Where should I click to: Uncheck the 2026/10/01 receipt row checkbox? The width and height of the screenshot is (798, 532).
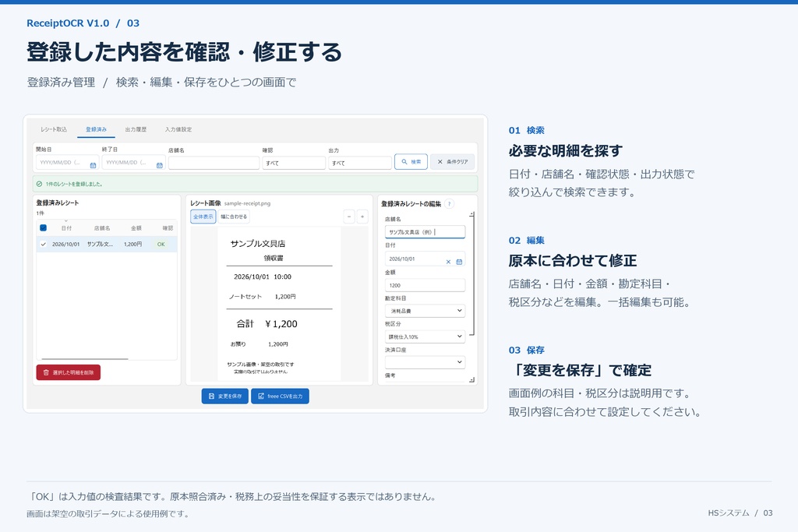tap(44, 244)
